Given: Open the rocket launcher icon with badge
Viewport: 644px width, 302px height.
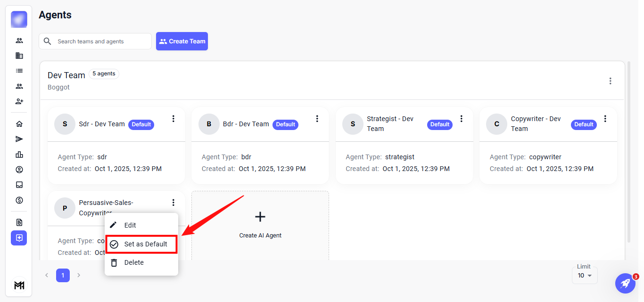Looking at the screenshot, I should tap(625, 283).
